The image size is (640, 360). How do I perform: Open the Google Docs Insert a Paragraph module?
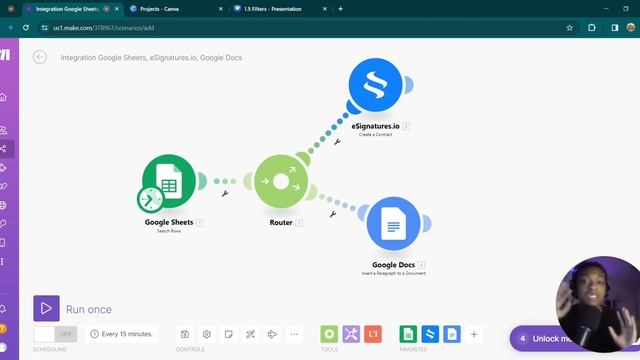pos(393,224)
